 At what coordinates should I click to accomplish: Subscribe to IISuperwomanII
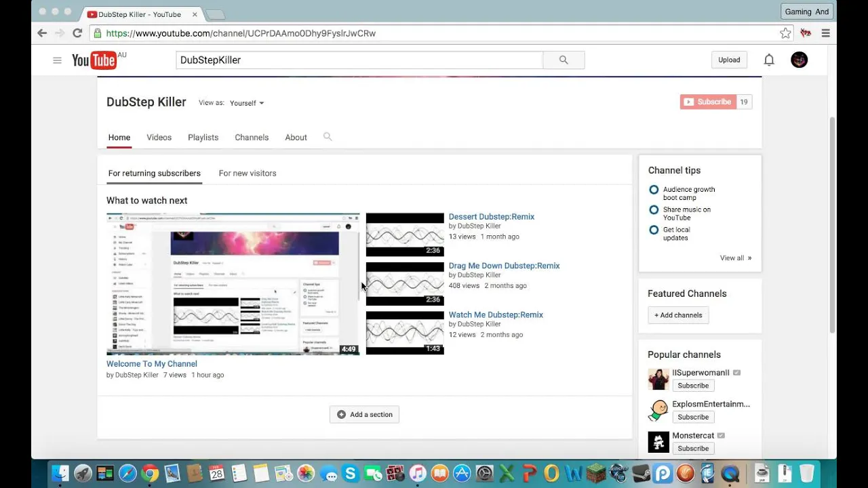[x=693, y=385]
